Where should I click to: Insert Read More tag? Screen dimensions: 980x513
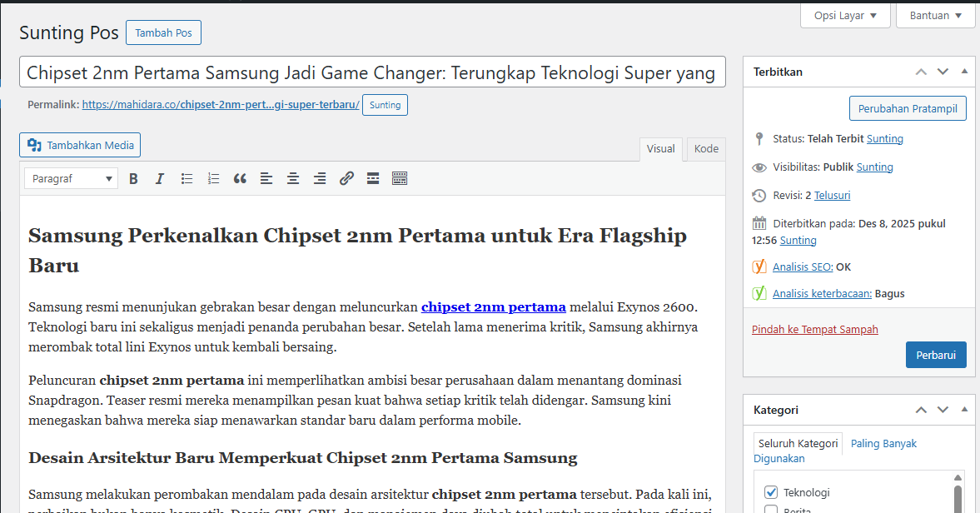(373, 179)
